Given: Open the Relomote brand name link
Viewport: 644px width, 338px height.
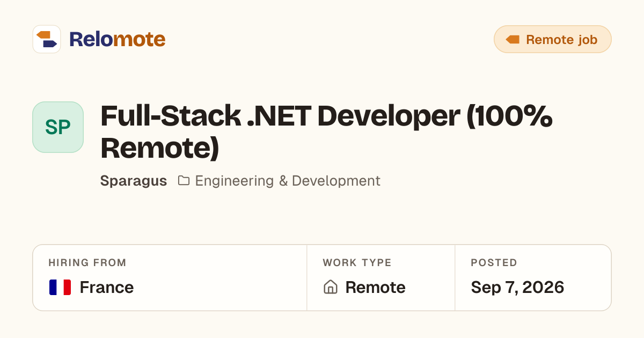Looking at the screenshot, I should (117, 39).
